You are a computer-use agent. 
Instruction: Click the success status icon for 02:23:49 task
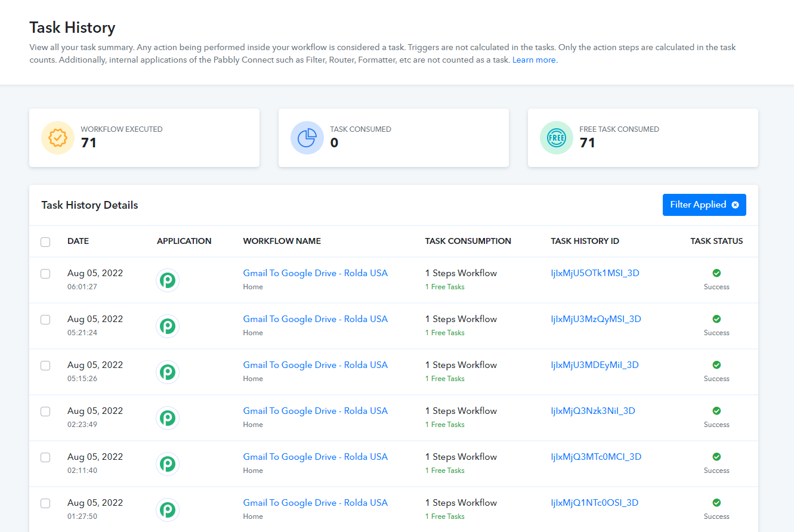click(716, 411)
